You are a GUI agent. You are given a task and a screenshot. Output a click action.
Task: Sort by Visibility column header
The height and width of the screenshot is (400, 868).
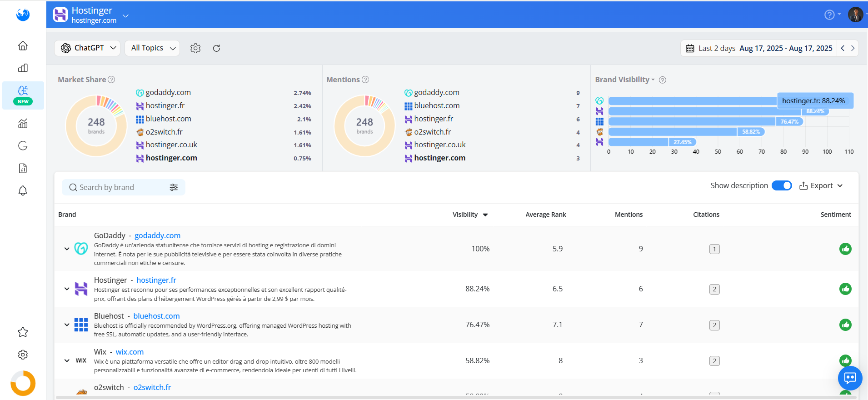point(470,215)
